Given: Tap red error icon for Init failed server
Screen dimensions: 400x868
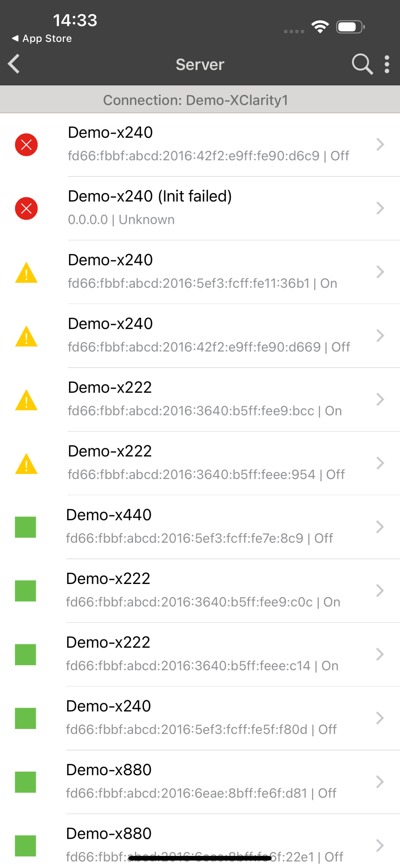Looking at the screenshot, I should coord(26,209).
